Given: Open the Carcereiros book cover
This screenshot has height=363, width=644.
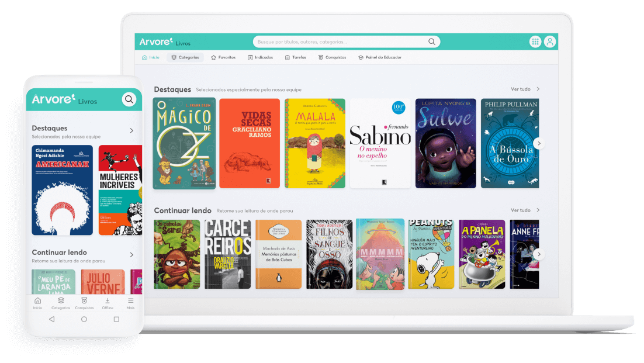Looking at the screenshot, I should click(228, 254).
